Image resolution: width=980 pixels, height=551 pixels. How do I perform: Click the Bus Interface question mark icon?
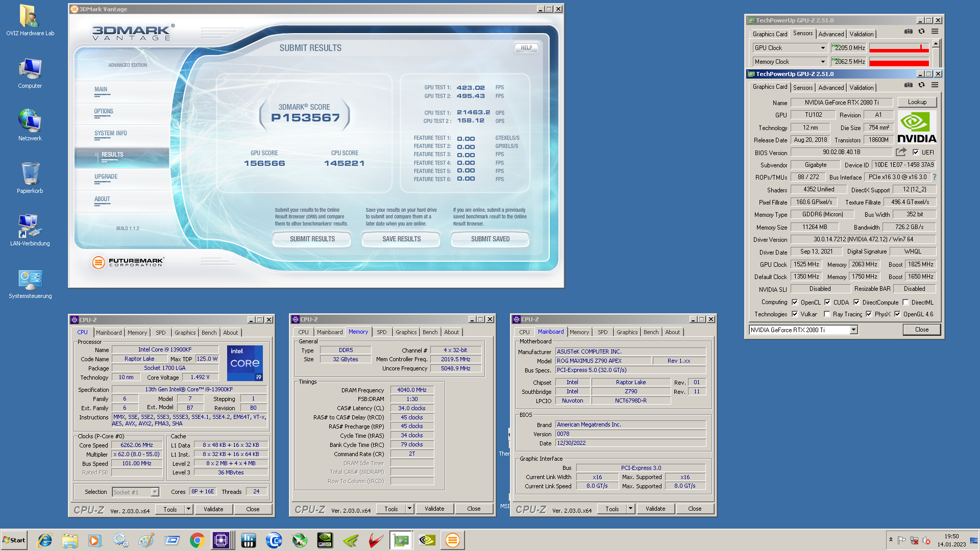[935, 177]
